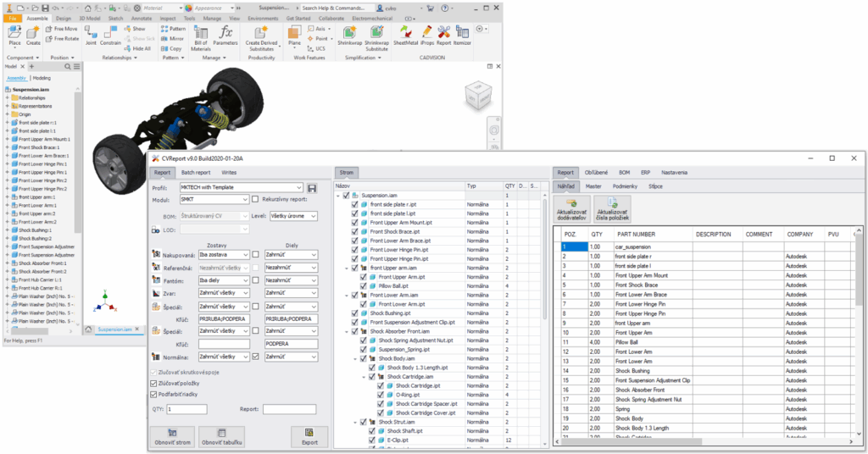
Task: Open the Modul dropdown showing SMKT
Action: coord(214,199)
